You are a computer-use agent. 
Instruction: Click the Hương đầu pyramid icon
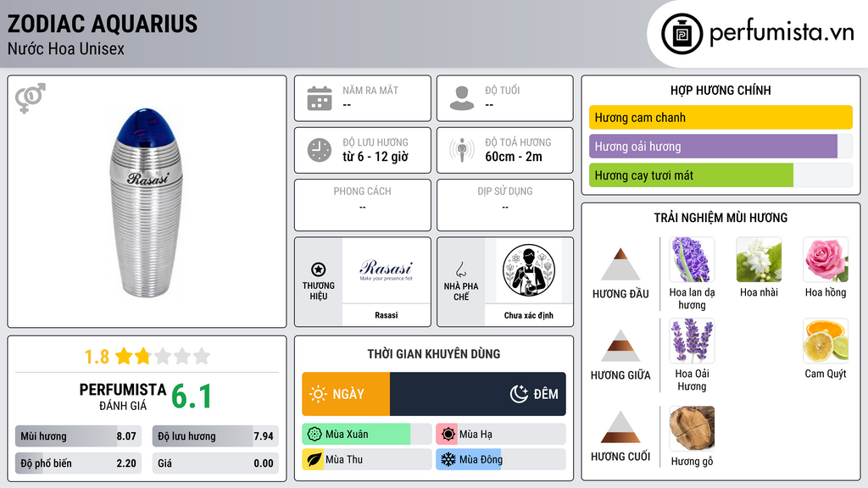coord(620,264)
